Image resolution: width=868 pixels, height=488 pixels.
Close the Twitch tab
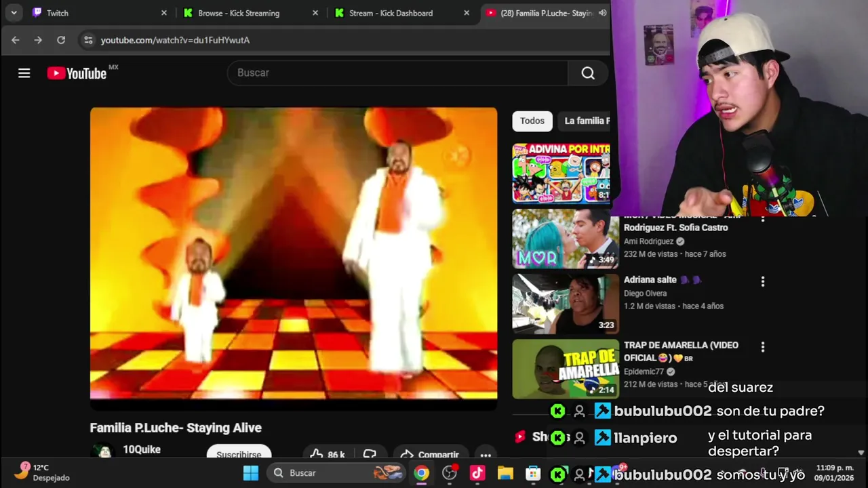[164, 13]
